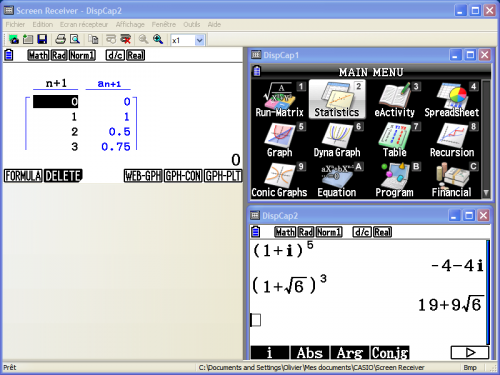Open the Affichage menu
Screen dimensions: 500x375
pyautogui.click(x=130, y=24)
